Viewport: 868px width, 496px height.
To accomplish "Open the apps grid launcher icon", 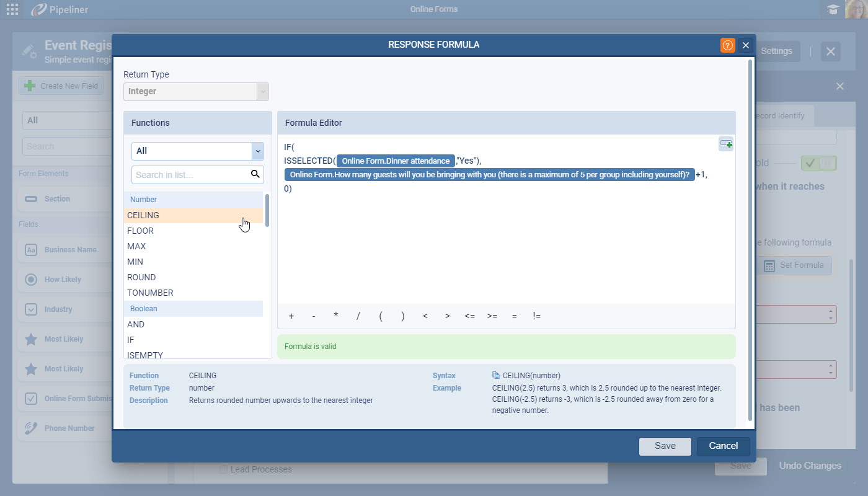I will pos(12,9).
